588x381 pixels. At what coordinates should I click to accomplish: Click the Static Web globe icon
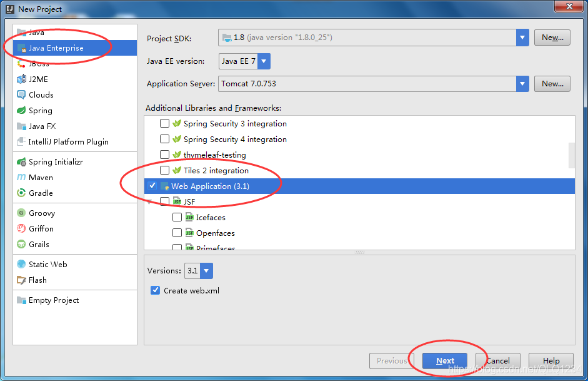[21, 264]
